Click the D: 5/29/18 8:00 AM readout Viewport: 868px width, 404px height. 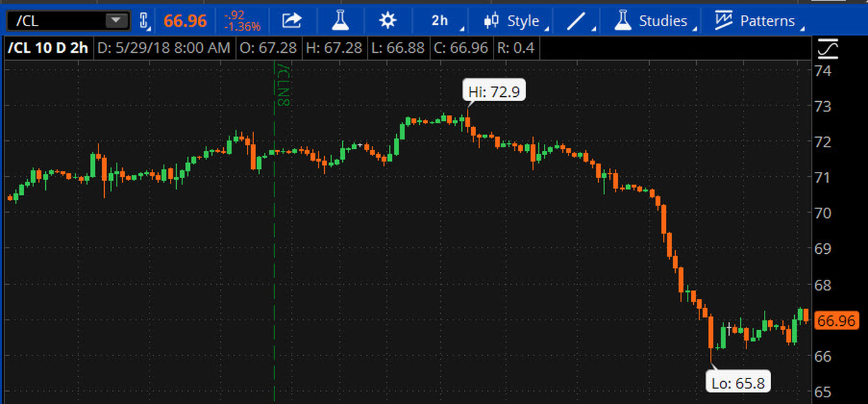coord(164,48)
